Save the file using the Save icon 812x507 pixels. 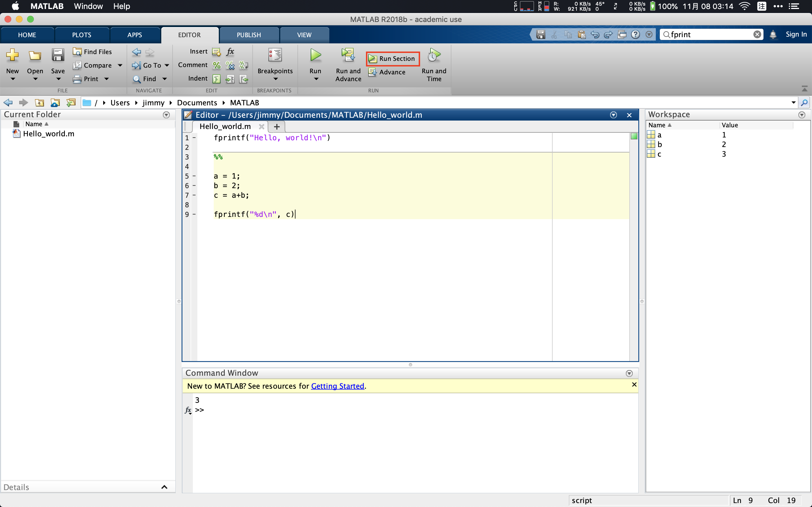[x=58, y=55]
